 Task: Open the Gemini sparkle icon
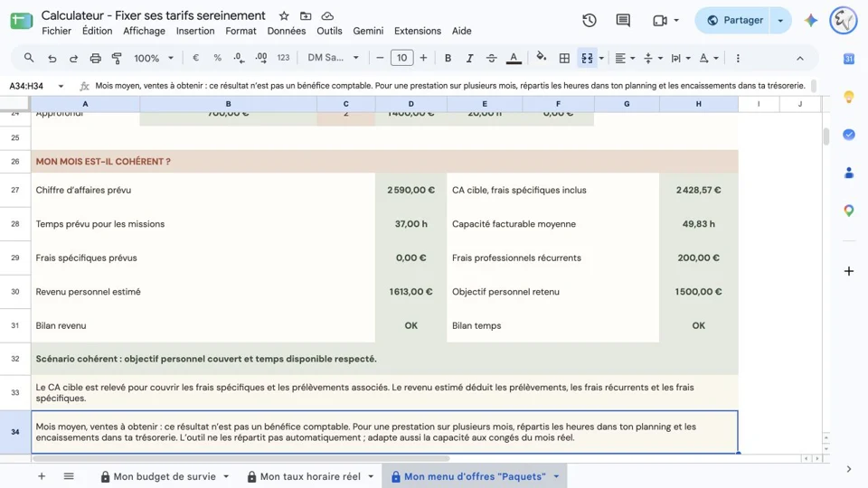(x=811, y=21)
